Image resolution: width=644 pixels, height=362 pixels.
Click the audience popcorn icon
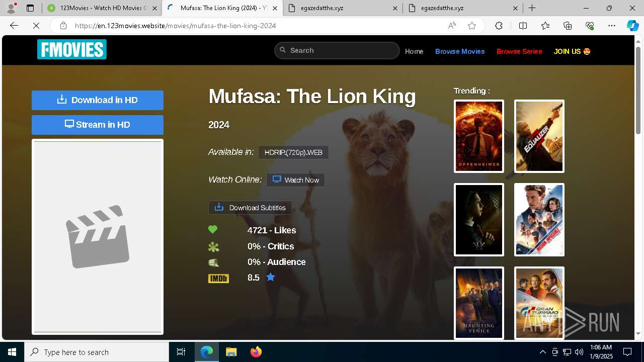[214, 262]
